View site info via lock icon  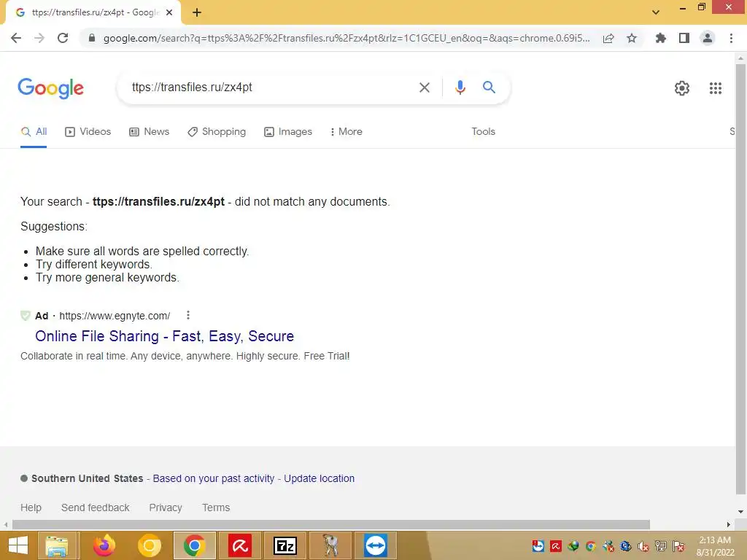pos(92,38)
